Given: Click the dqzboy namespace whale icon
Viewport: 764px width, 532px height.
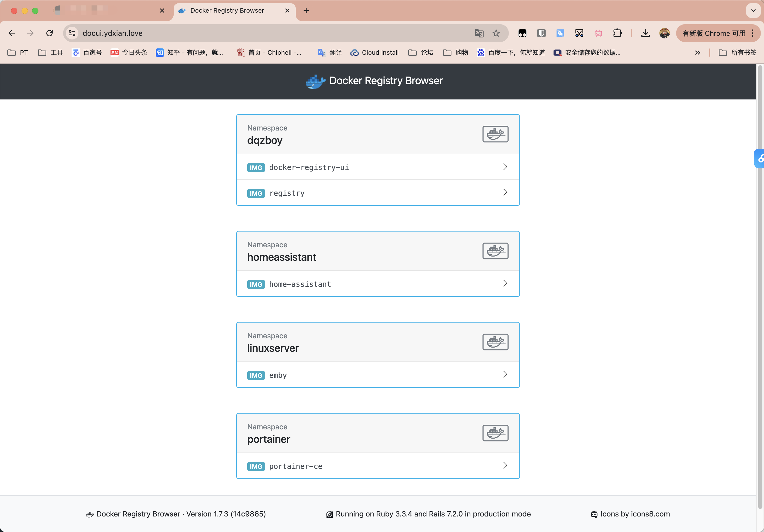Looking at the screenshot, I should pyautogui.click(x=495, y=134).
